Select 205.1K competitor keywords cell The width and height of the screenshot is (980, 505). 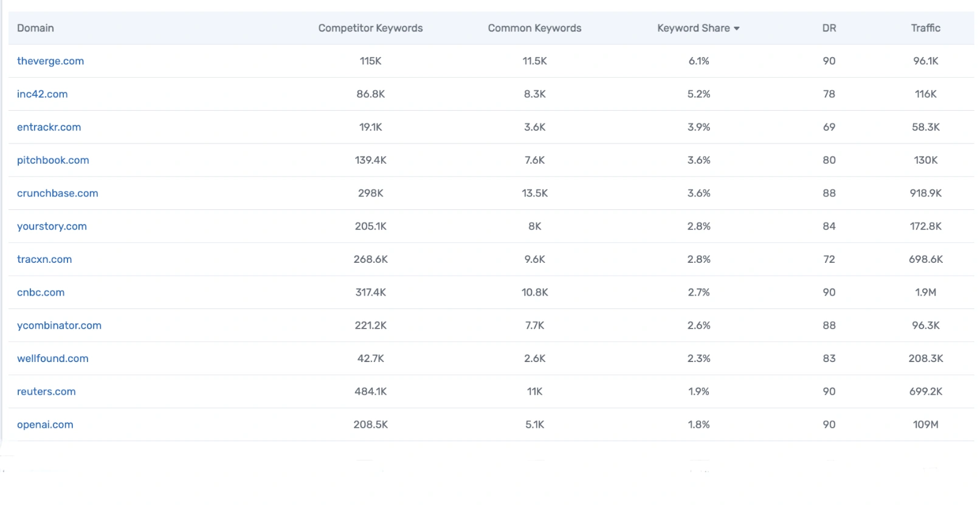point(370,226)
